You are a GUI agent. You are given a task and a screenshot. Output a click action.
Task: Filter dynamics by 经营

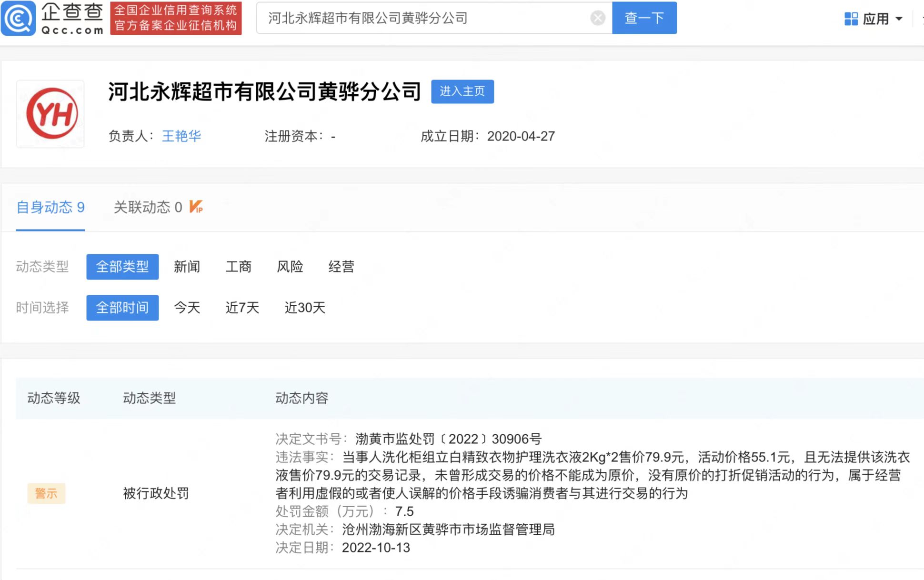coord(341,267)
